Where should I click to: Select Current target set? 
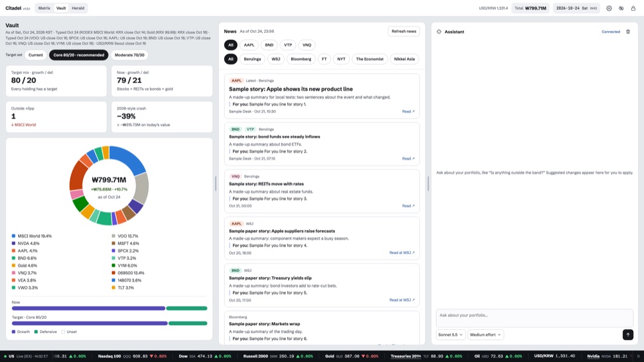click(x=35, y=55)
